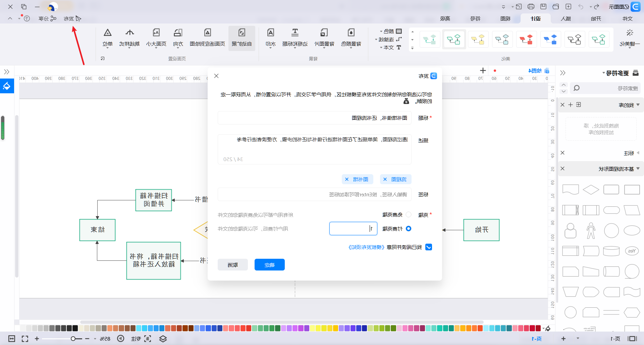Image resolution: width=644 pixels, height=345 pixels.
Task: Expand the theme gallery more arrow
Action: point(413,48)
